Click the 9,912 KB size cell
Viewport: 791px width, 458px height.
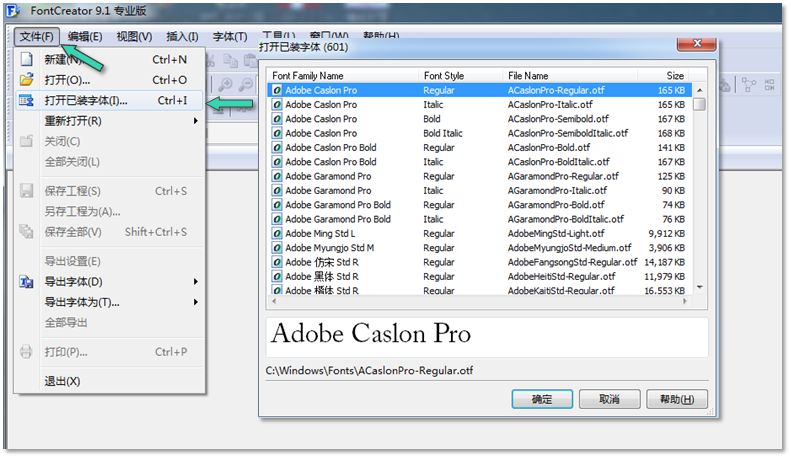[x=666, y=234]
